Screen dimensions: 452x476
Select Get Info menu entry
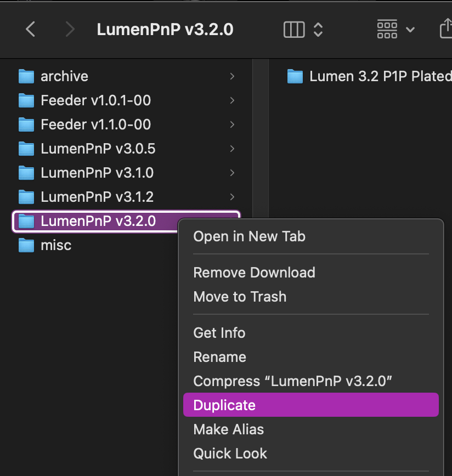pos(219,333)
